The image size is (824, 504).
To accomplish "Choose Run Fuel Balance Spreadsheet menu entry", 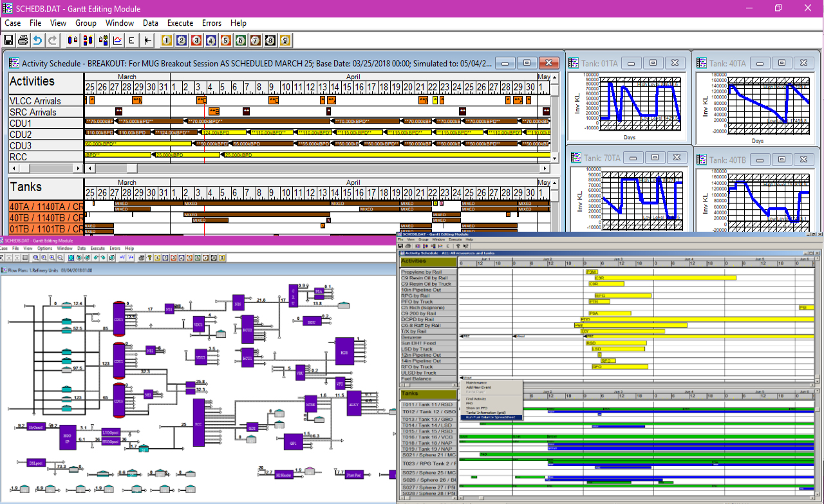I will point(491,418).
